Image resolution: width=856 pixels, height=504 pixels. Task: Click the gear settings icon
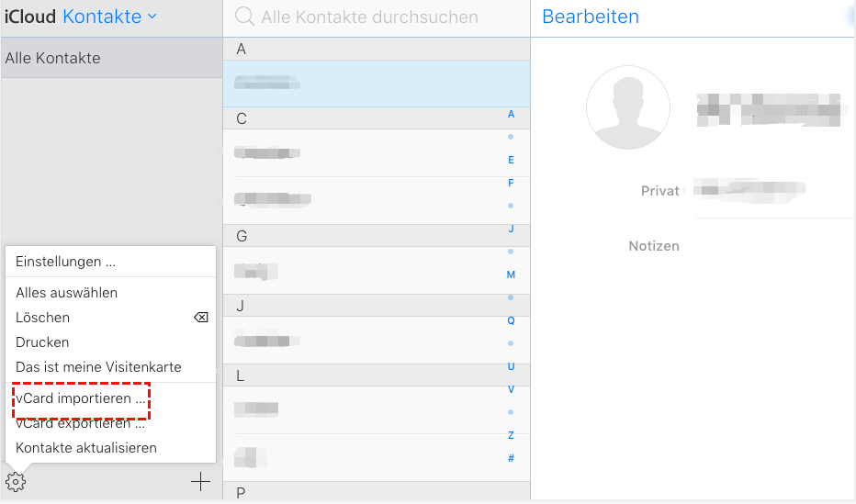pyautogui.click(x=16, y=481)
